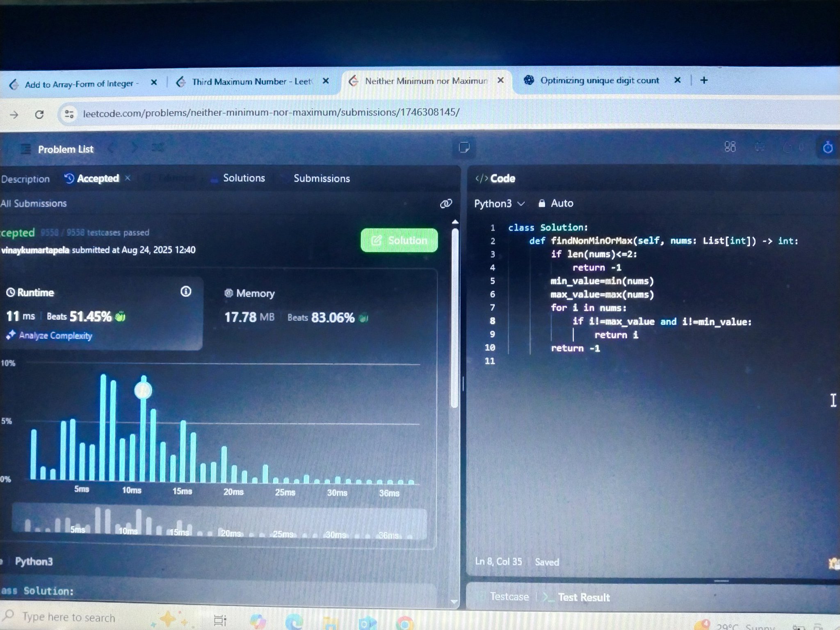Close the Accepted tab

(128, 178)
